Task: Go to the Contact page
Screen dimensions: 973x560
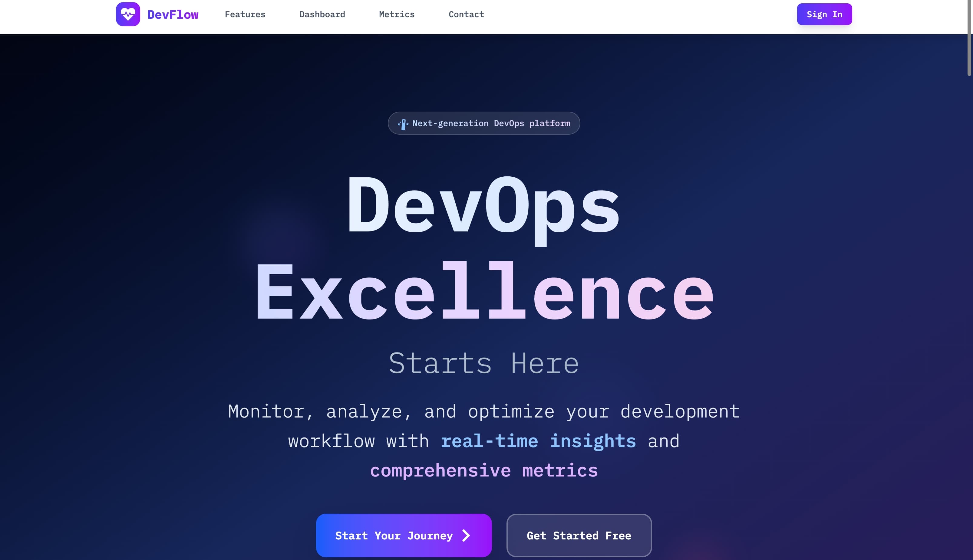Action: pos(466,14)
